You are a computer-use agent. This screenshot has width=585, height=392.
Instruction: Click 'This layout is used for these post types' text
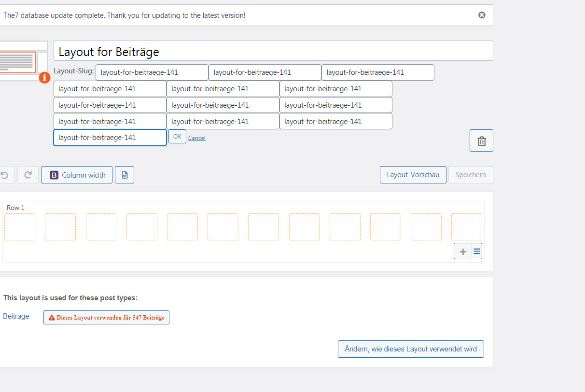point(70,298)
